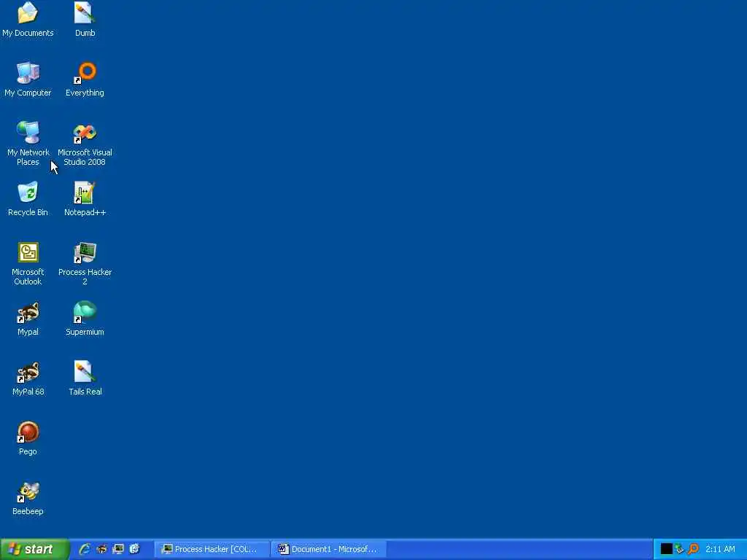
Task: Click the 2:11 AM system clock
Action: coord(720,549)
